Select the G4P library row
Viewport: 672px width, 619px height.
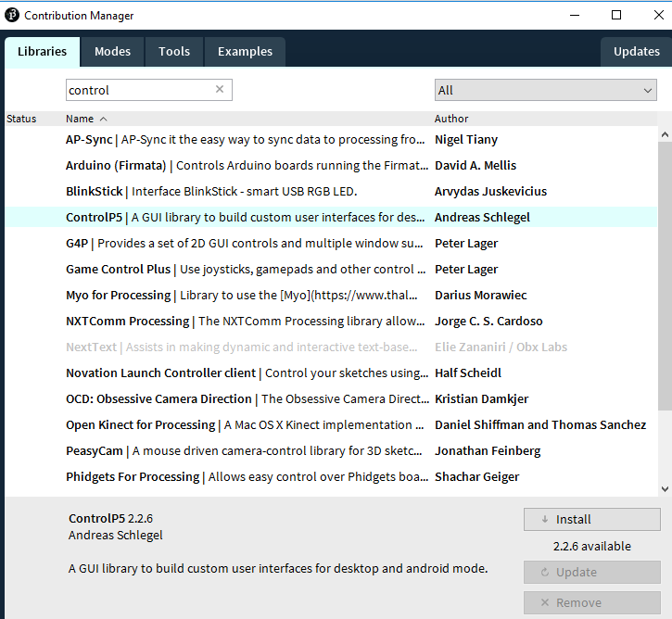pos(331,244)
